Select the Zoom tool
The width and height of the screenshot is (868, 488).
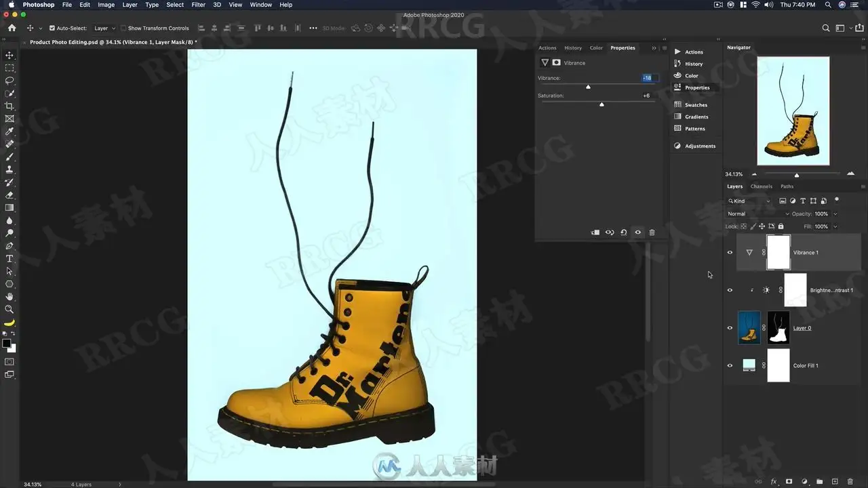pyautogui.click(x=9, y=309)
